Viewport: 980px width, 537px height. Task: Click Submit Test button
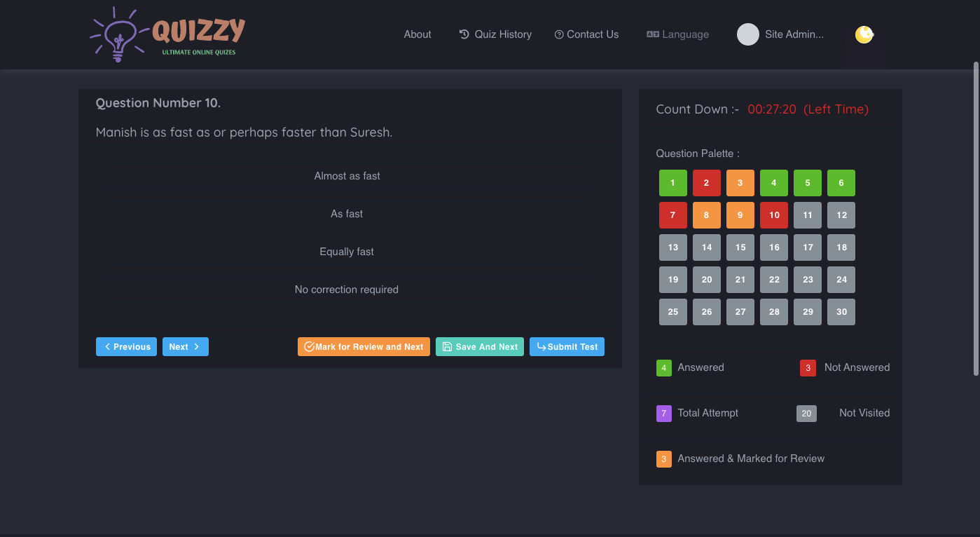click(x=567, y=346)
